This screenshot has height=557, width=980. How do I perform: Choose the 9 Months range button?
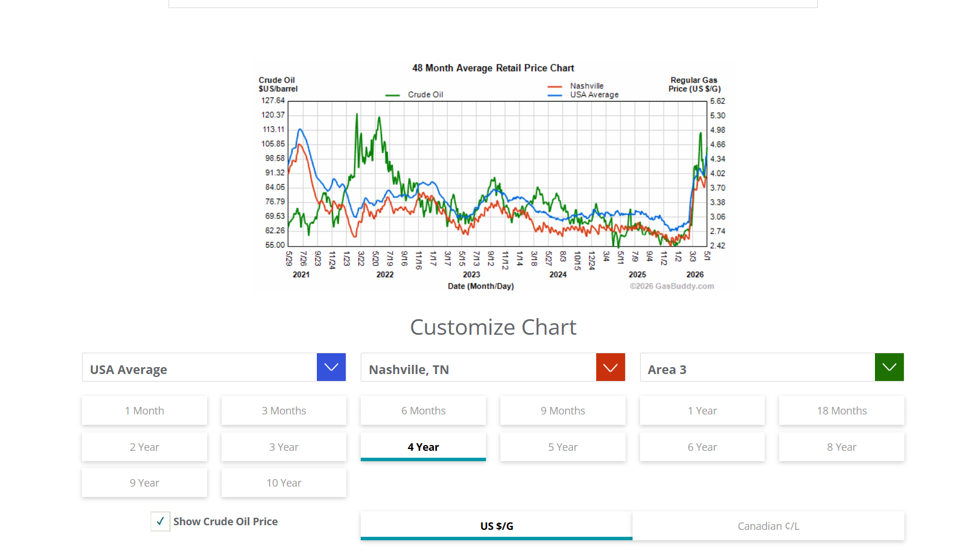(563, 410)
